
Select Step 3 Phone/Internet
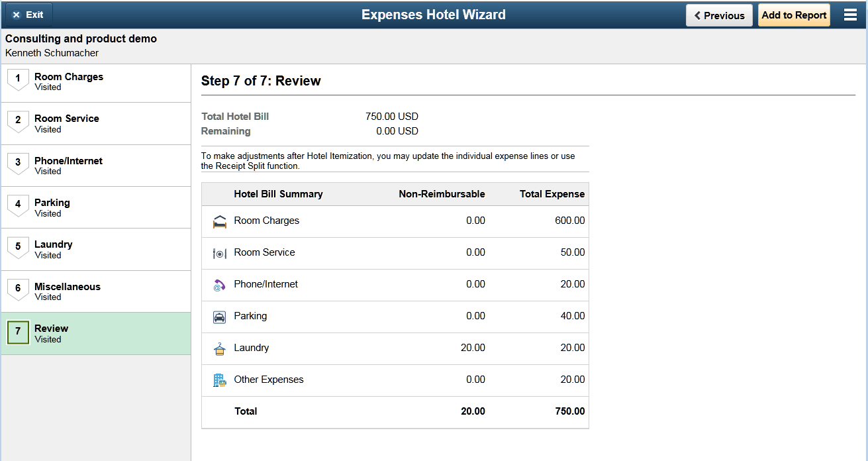tap(96, 165)
